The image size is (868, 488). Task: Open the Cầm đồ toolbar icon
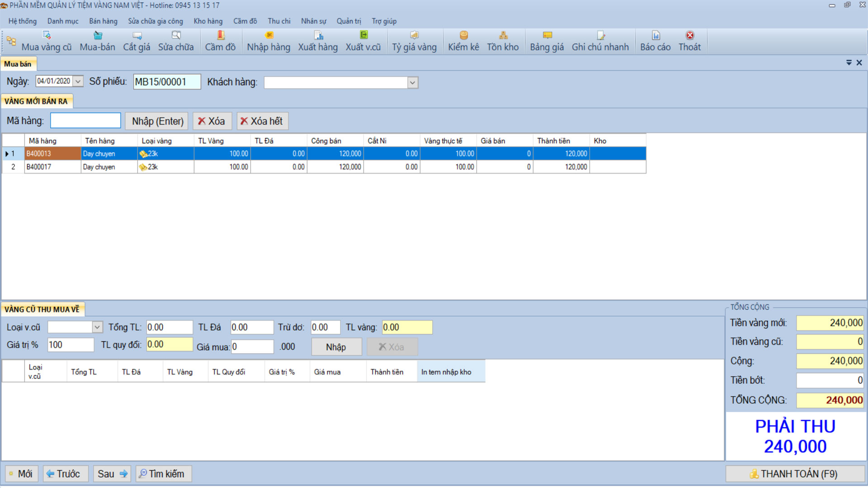(221, 36)
